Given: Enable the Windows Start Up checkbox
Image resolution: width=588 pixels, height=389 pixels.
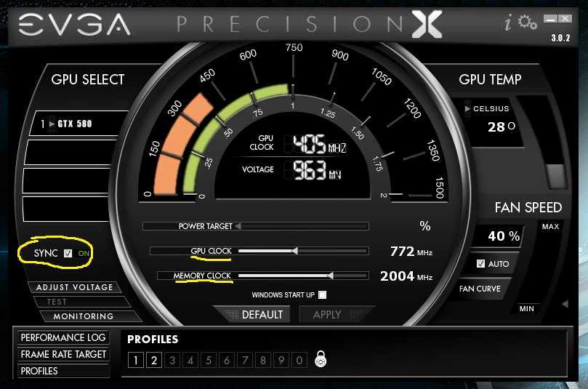Looking at the screenshot, I should coord(322,295).
